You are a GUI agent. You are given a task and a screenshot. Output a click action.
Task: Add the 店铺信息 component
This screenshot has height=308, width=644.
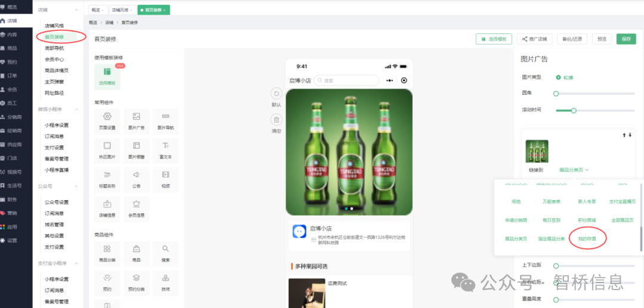click(x=107, y=209)
